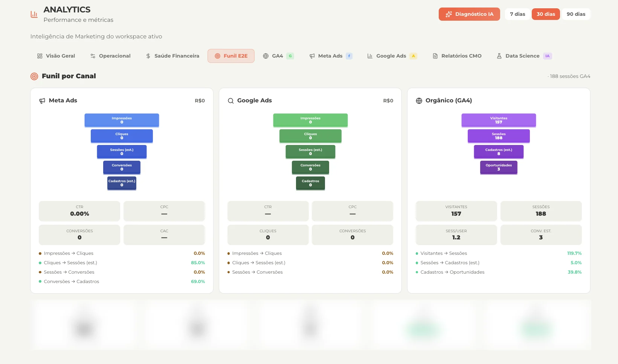Image resolution: width=618 pixels, height=364 pixels.
Task: Click the Meta Ads CTR metric box
Action: click(x=79, y=211)
